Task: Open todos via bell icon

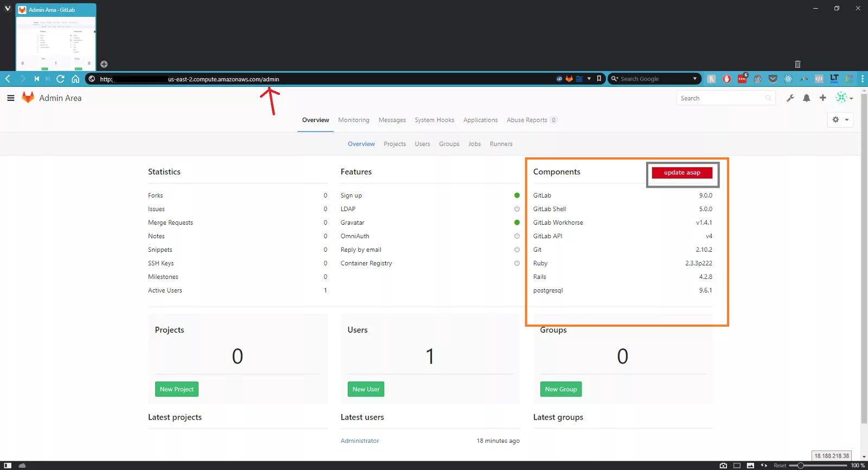Action: pyautogui.click(x=807, y=98)
